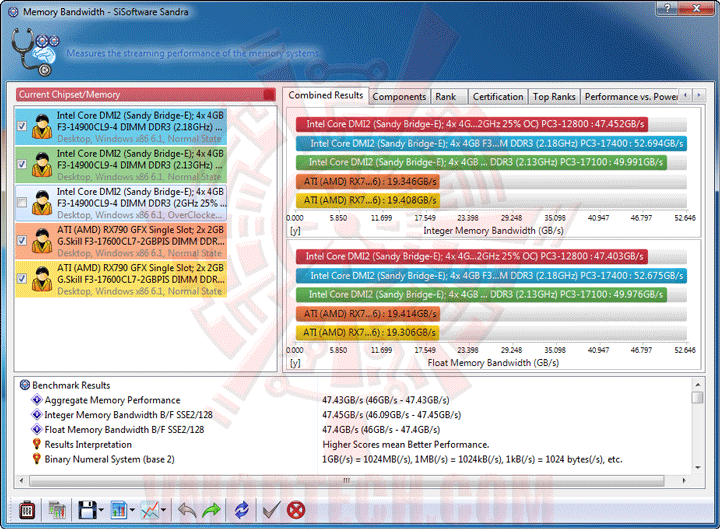Click user icon of yellow ATI RX790 entry
This screenshot has height=529, width=720.
[x=42, y=279]
